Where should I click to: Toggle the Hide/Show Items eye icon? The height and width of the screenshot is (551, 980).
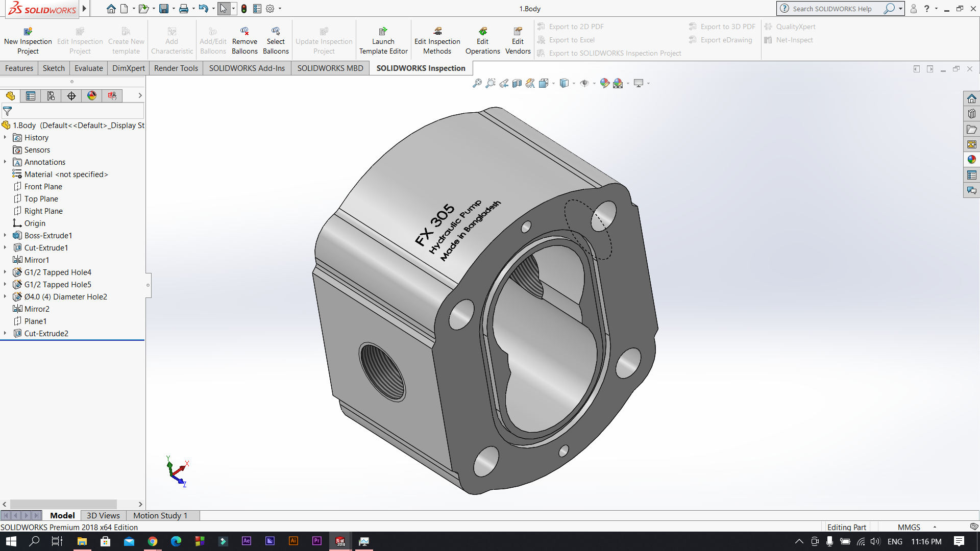584,83
